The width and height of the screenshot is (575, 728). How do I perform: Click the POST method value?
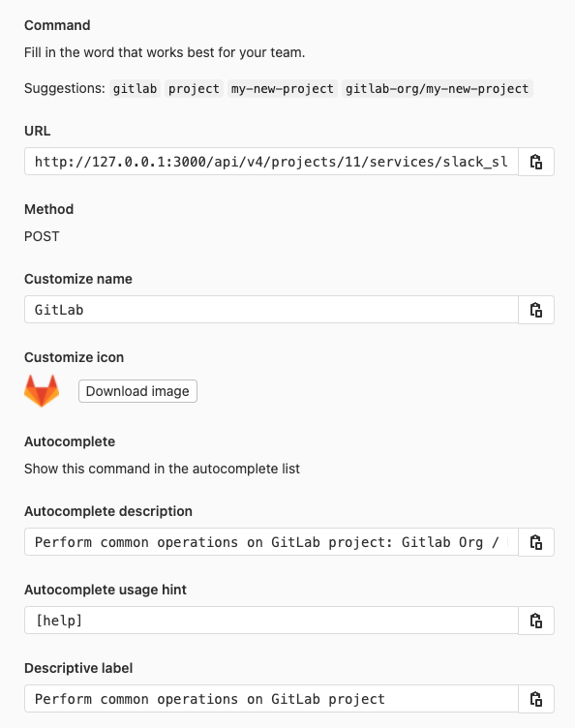coord(42,236)
